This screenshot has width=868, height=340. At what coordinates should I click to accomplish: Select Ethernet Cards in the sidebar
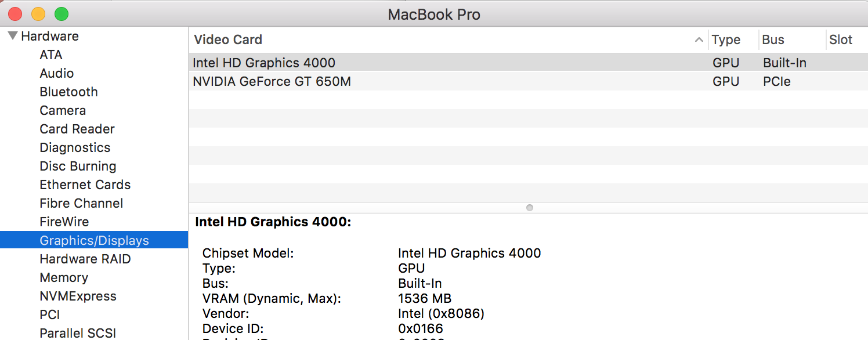point(85,185)
